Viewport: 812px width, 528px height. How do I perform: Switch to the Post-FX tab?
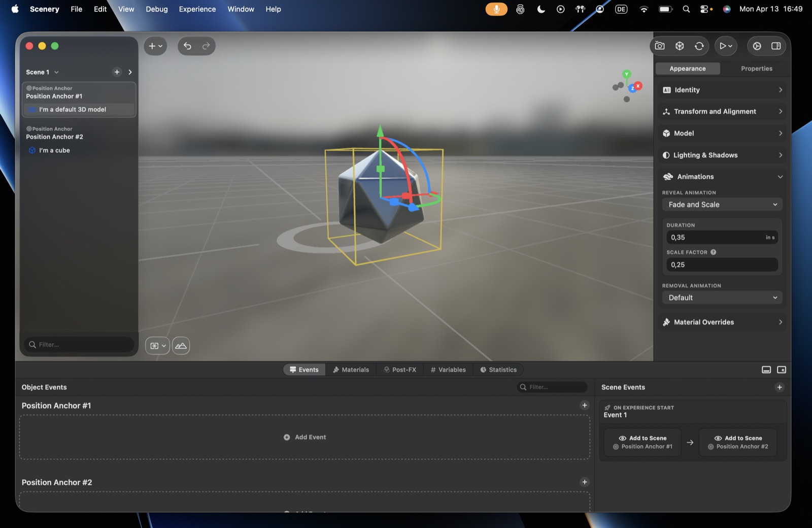(400, 370)
